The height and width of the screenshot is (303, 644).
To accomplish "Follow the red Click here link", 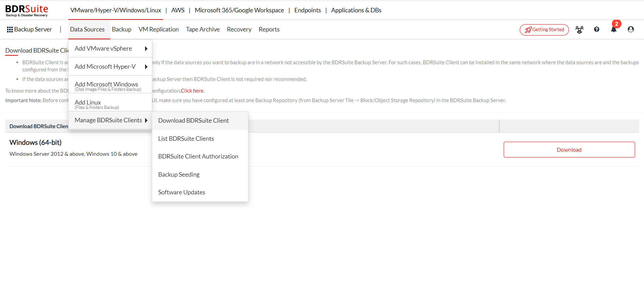I will point(192,91).
